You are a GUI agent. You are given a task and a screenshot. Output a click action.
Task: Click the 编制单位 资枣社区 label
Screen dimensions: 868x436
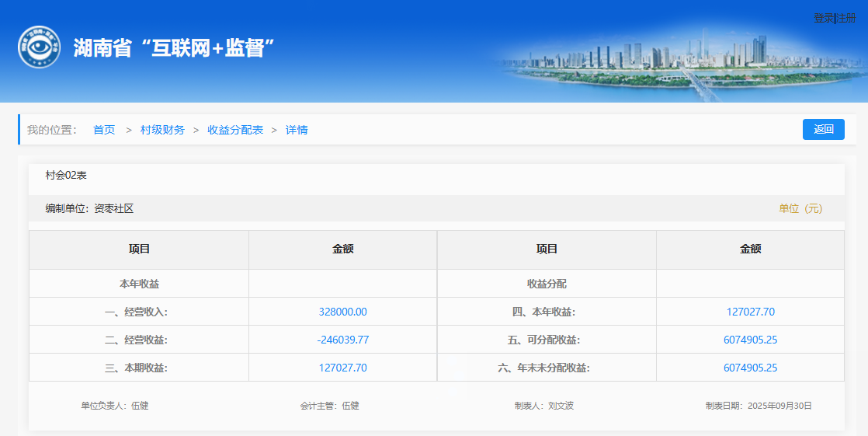pyautogui.click(x=89, y=208)
